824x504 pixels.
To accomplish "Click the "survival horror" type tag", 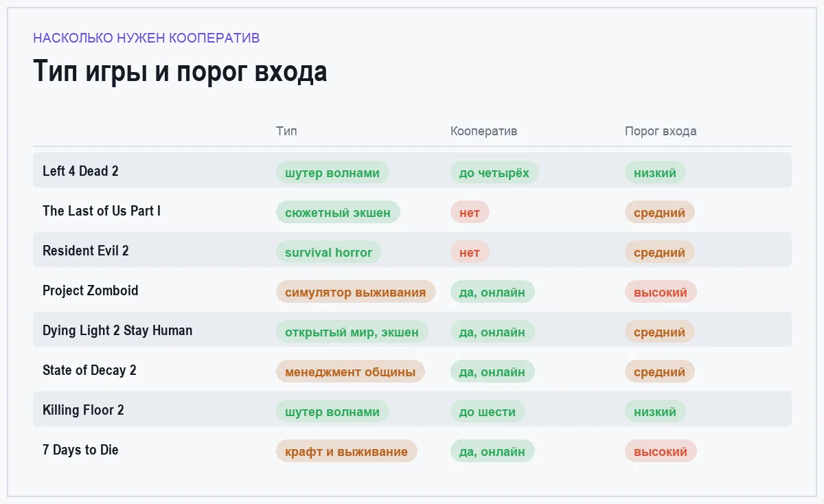I will click(329, 253).
